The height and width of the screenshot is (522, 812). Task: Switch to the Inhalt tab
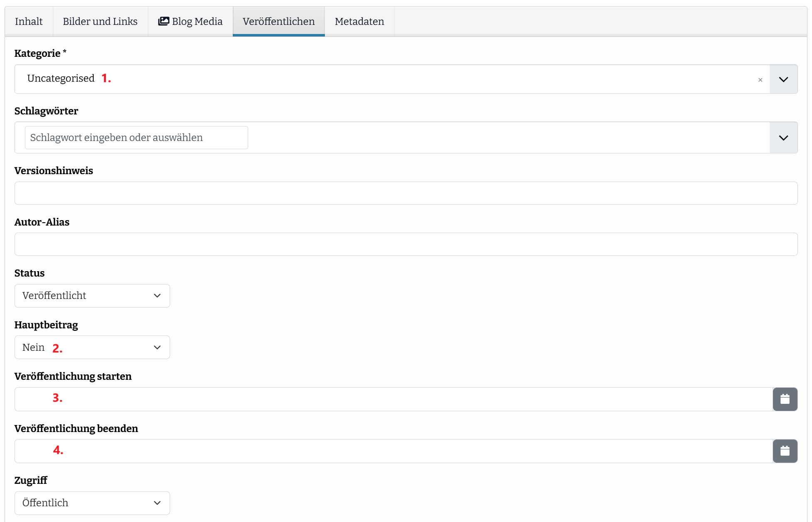coord(29,22)
